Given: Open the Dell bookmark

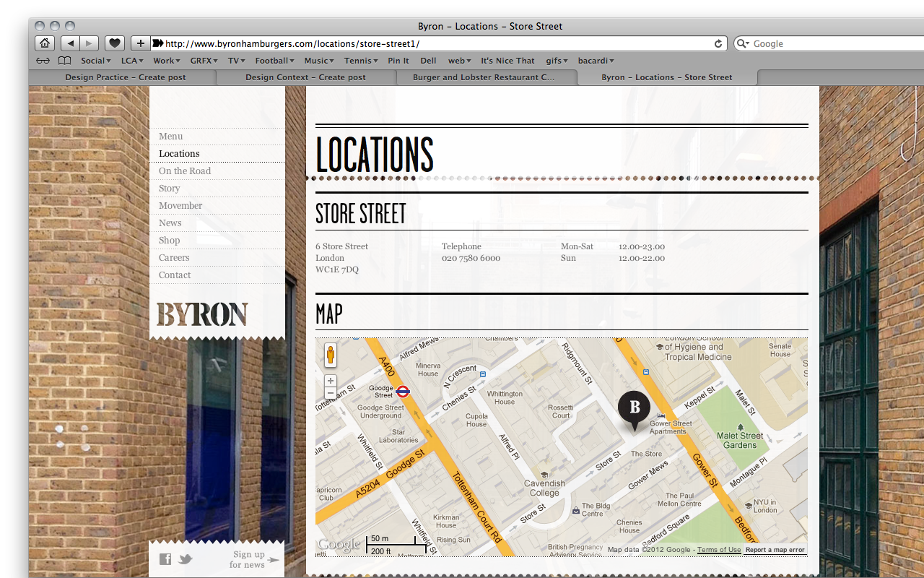Looking at the screenshot, I should [428, 61].
